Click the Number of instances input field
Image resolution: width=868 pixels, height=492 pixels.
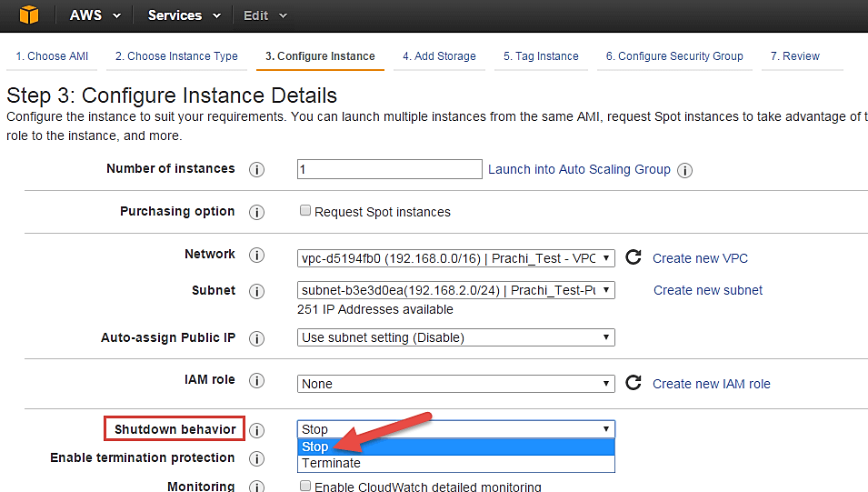(x=389, y=169)
